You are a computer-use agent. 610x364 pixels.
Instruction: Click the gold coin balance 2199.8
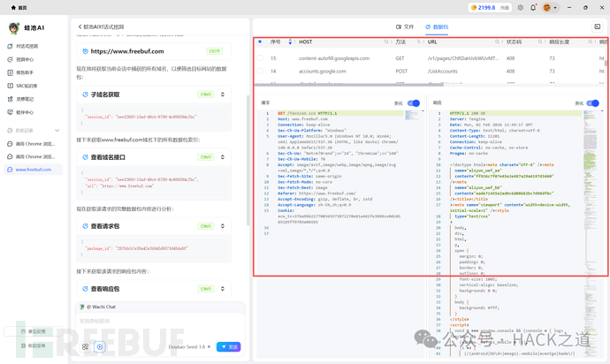coord(484,7)
